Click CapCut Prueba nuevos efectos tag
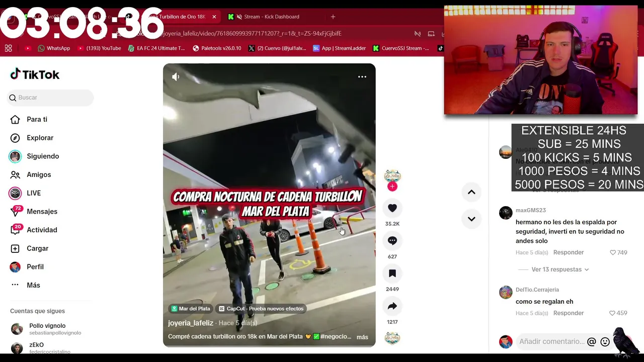This screenshot has height=362, width=644. coord(261,309)
